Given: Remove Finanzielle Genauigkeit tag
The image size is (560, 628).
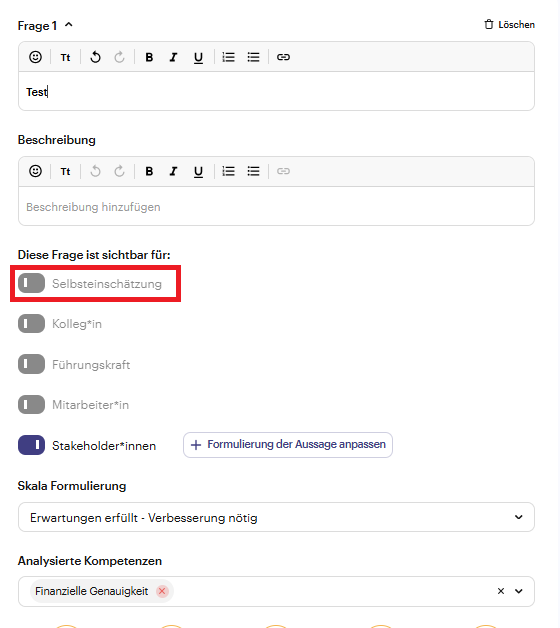Looking at the screenshot, I should (x=162, y=591).
